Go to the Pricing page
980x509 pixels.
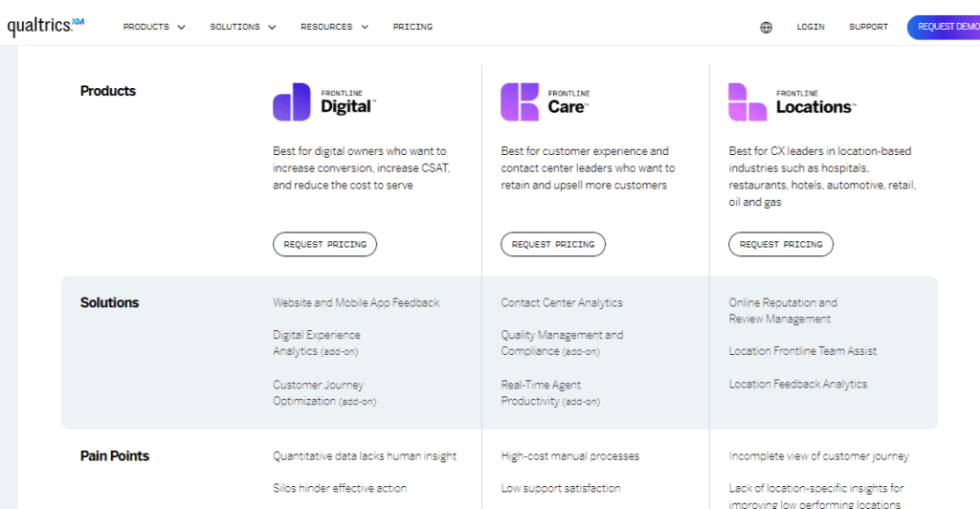(x=412, y=27)
